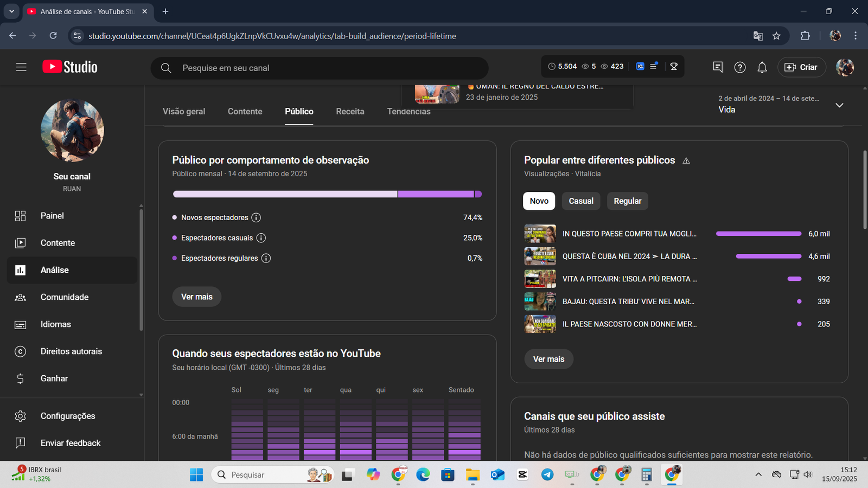Screen dimensions: 868x488
Task: Open the notifications bell
Action: click(762, 67)
